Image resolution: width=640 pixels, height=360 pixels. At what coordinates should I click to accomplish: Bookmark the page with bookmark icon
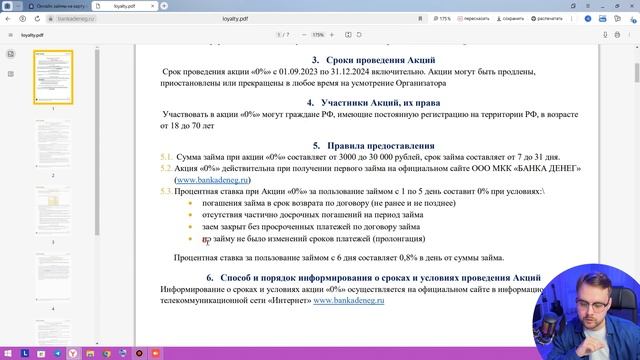[420, 19]
